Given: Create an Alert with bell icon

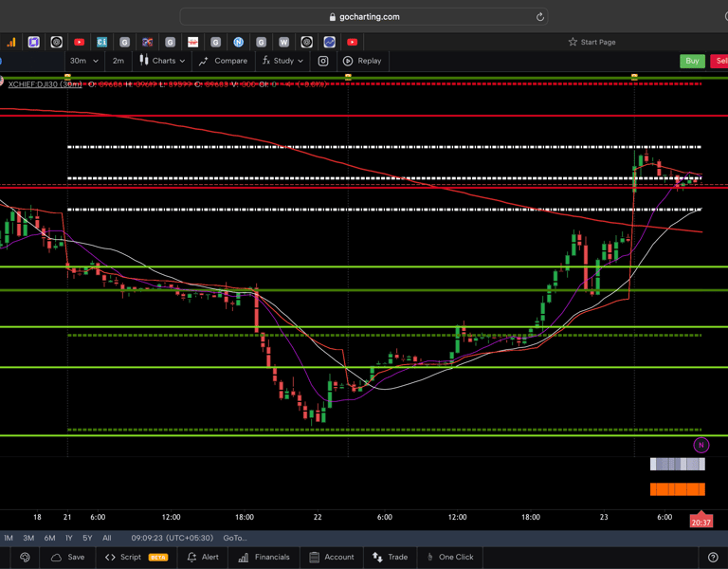Looking at the screenshot, I should (203, 557).
